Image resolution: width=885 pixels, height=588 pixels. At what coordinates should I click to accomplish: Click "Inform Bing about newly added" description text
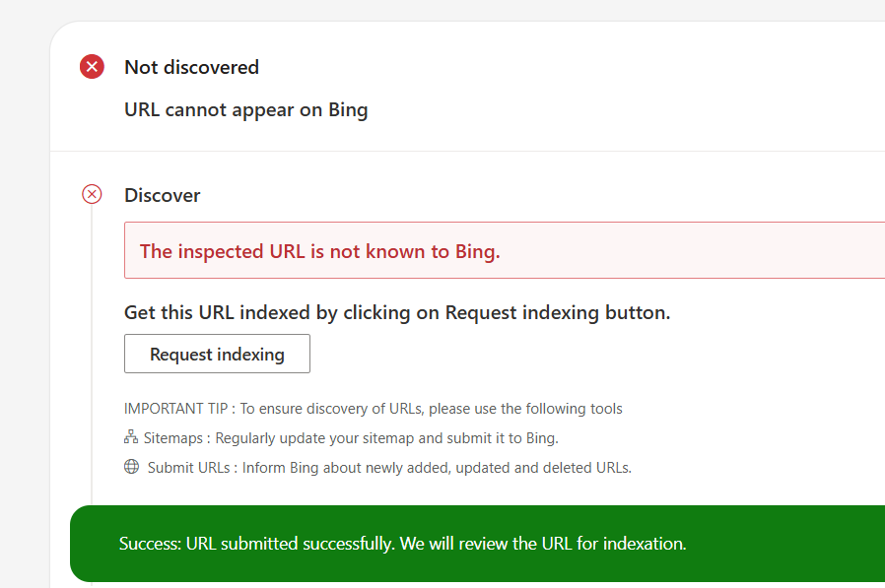coord(437,467)
